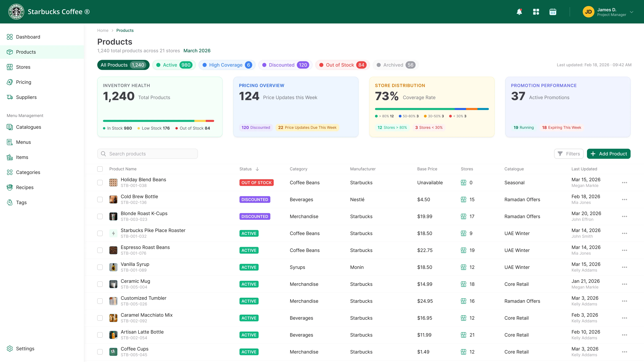Open more options for Vanilla Syrup row
The image size is (644, 362).
click(625, 267)
